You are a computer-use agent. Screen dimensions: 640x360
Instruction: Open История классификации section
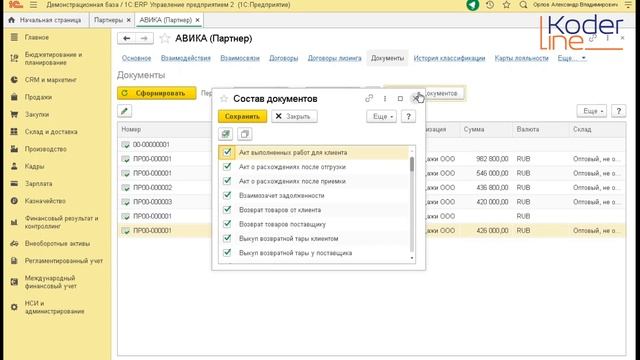449,58
